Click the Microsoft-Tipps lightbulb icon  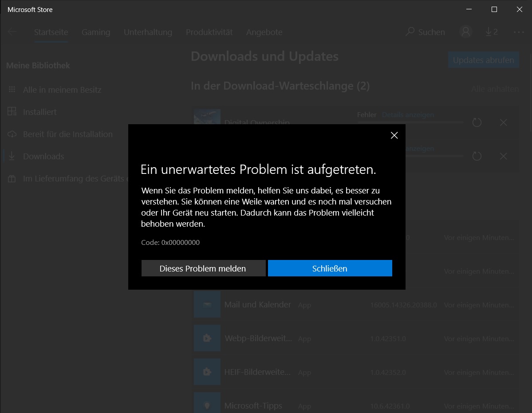click(x=207, y=403)
